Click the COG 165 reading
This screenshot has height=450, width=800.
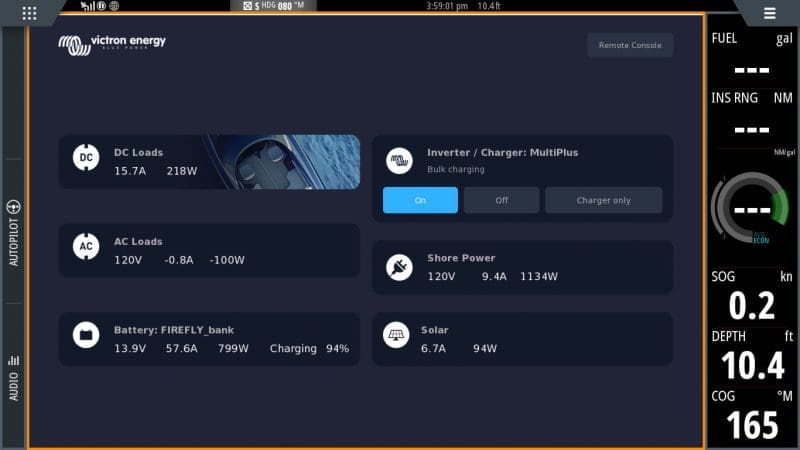point(752,424)
